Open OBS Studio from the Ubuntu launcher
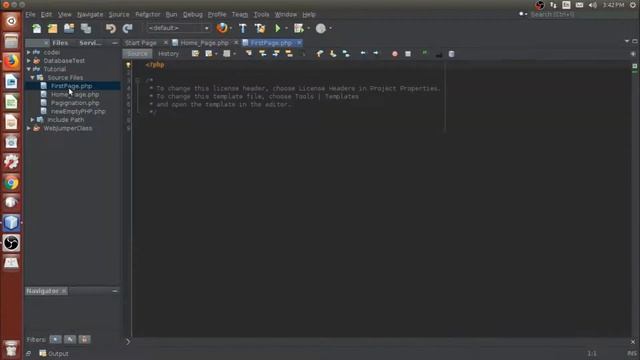 [11, 243]
